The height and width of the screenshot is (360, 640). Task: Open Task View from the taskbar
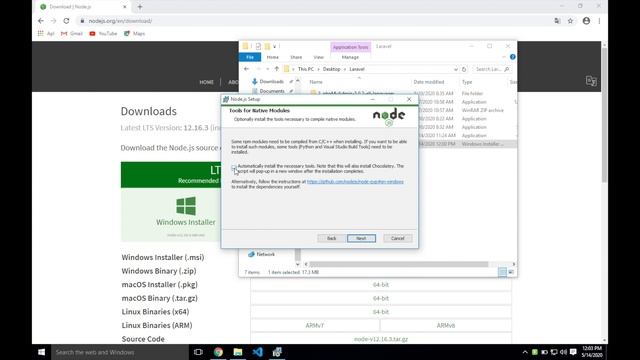click(198, 352)
